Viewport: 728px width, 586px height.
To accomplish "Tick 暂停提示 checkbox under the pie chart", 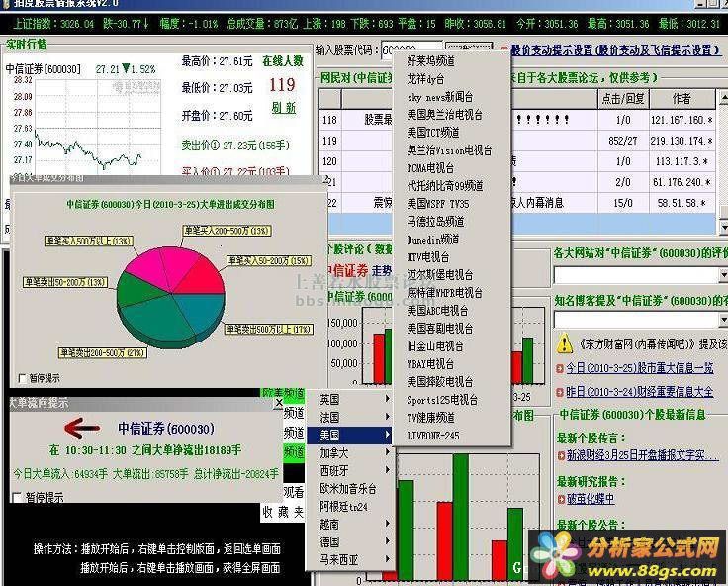I will (22, 378).
